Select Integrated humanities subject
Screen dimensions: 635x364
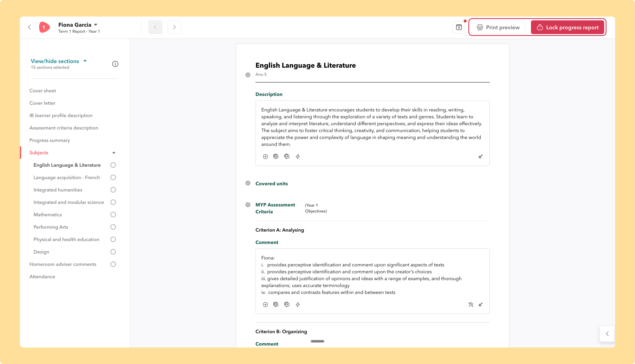click(58, 190)
